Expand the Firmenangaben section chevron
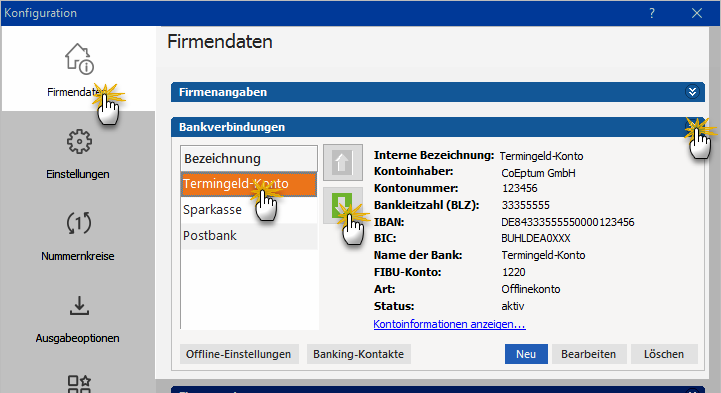The width and height of the screenshot is (721, 393). click(x=692, y=92)
